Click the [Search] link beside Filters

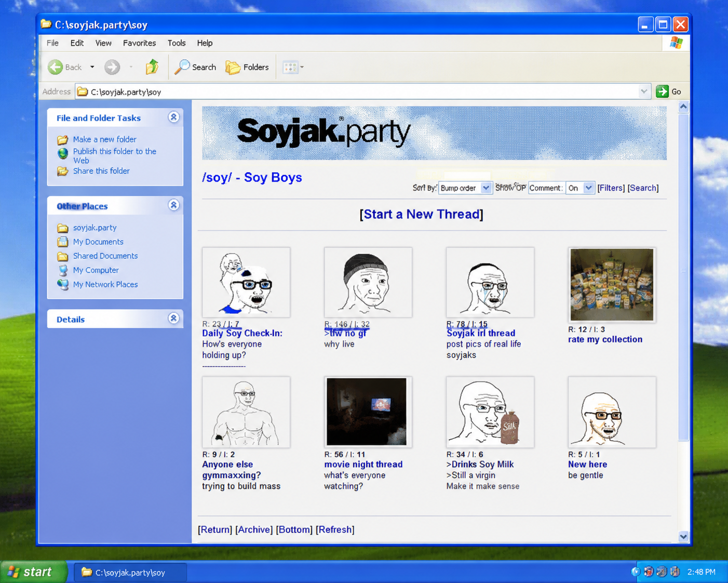point(643,188)
